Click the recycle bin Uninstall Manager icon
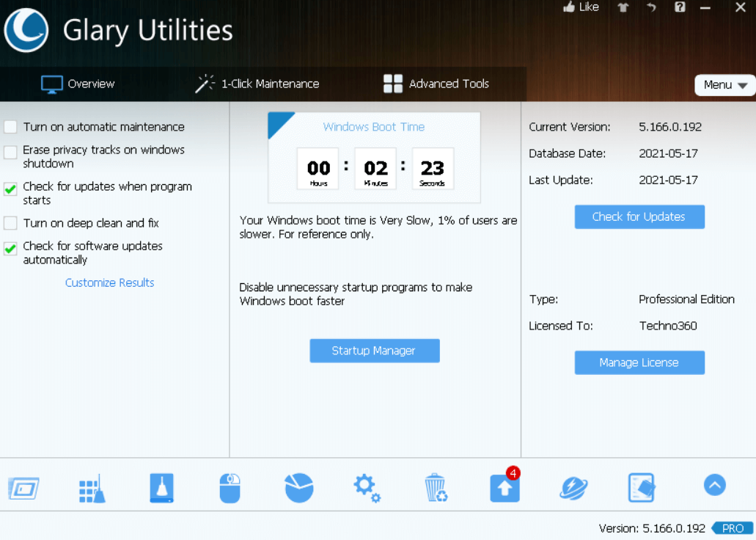 [436, 488]
